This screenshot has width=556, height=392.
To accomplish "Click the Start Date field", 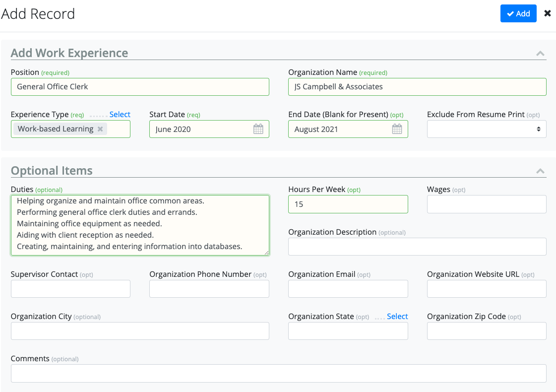I will pos(209,129).
